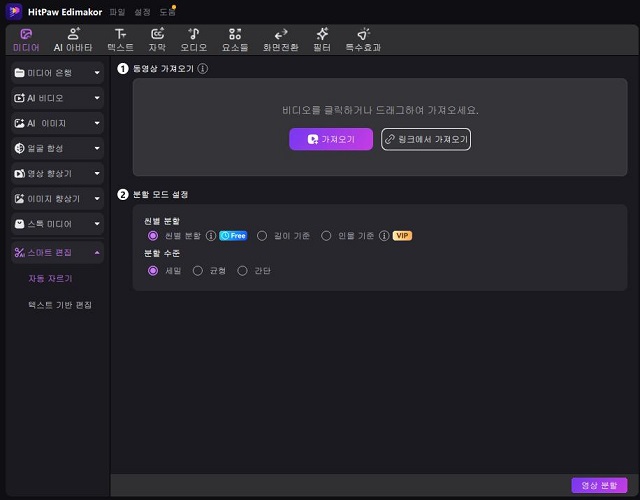Choose the 간단 split level radio
The width and height of the screenshot is (640, 500).
tap(242, 271)
